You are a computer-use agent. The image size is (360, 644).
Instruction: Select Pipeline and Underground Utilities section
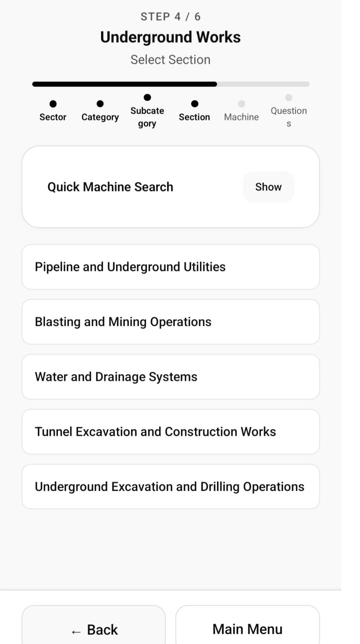tap(170, 267)
